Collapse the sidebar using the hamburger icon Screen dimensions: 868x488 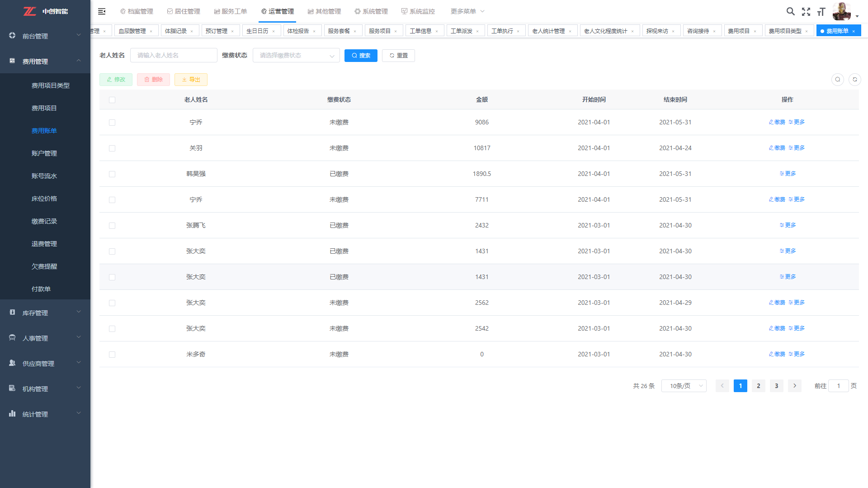(102, 11)
